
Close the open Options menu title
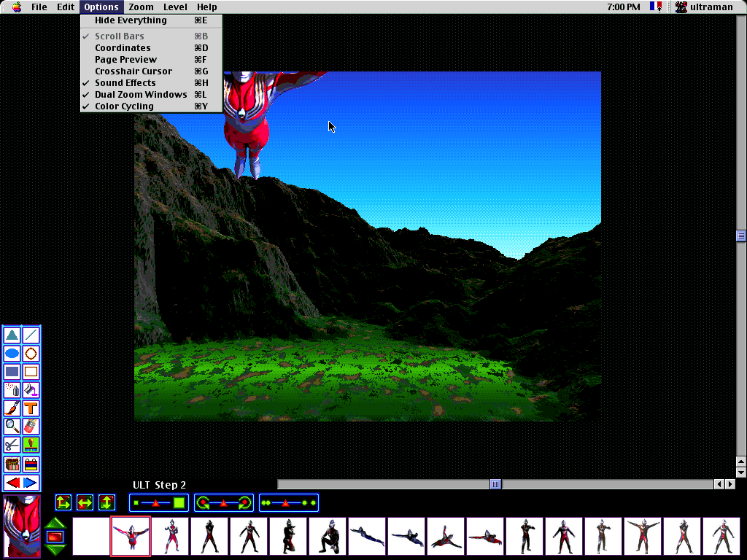[101, 7]
